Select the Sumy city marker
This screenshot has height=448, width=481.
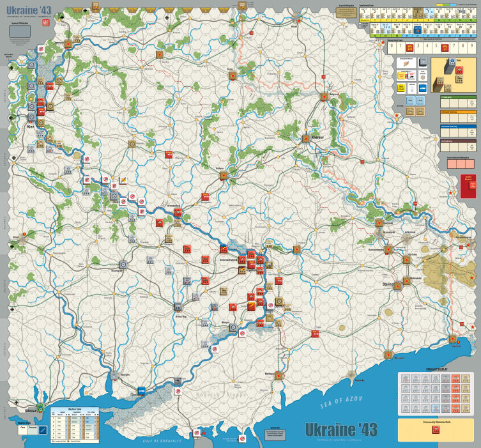click(x=233, y=75)
